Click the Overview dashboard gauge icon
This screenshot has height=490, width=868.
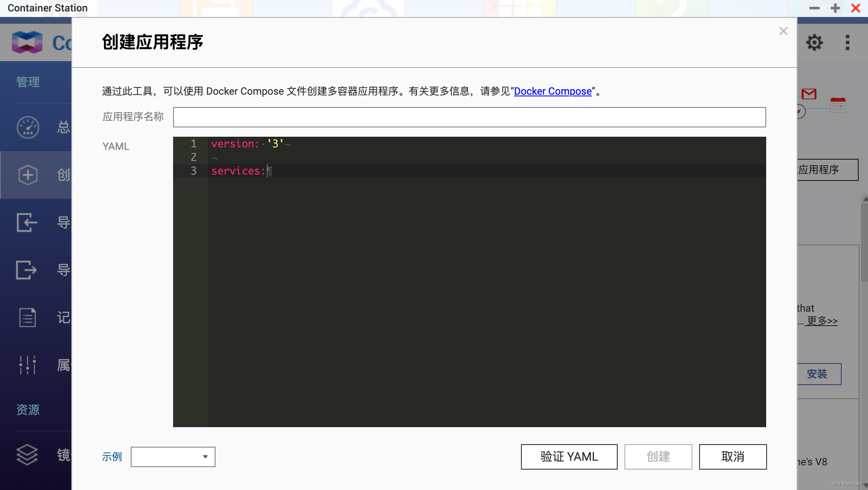pyautogui.click(x=28, y=127)
